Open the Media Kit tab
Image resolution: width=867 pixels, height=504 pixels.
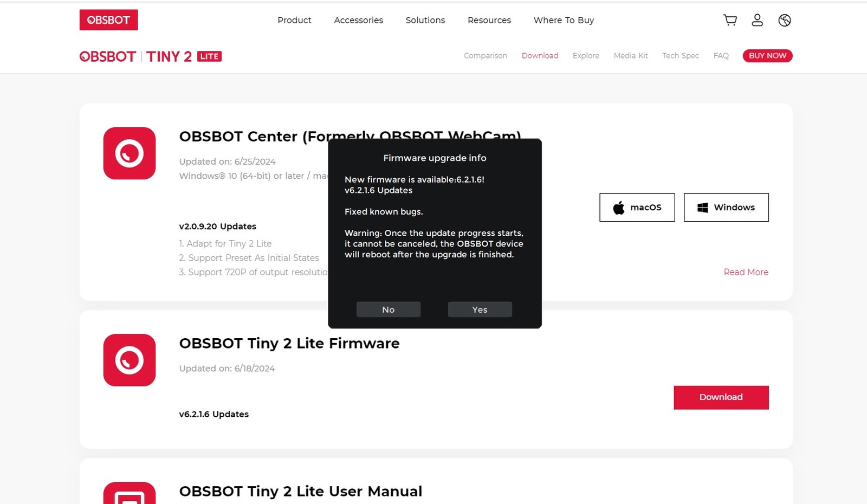631,56
